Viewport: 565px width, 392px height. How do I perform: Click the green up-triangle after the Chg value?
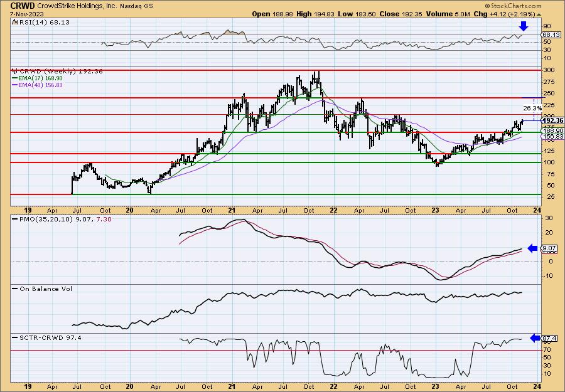click(539, 14)
